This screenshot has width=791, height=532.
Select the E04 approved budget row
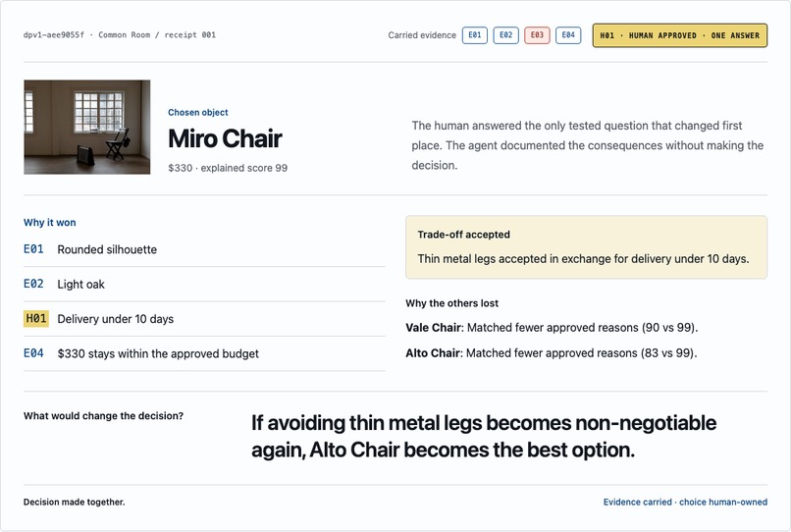point(204,353)
